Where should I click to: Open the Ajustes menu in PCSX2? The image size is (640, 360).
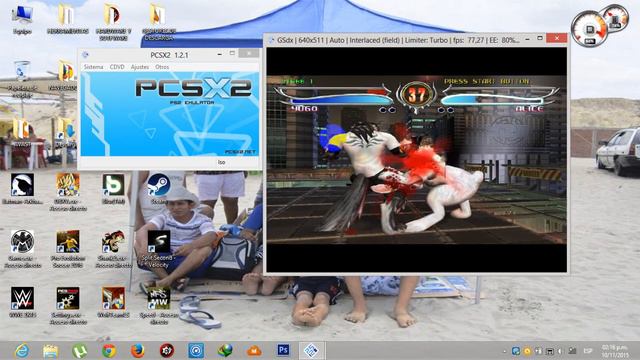140,67
